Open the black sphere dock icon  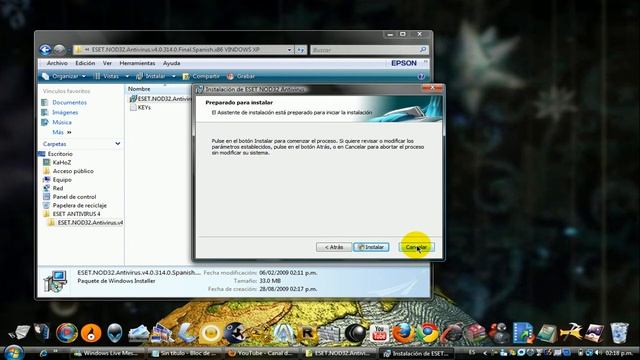pos(355,333)
